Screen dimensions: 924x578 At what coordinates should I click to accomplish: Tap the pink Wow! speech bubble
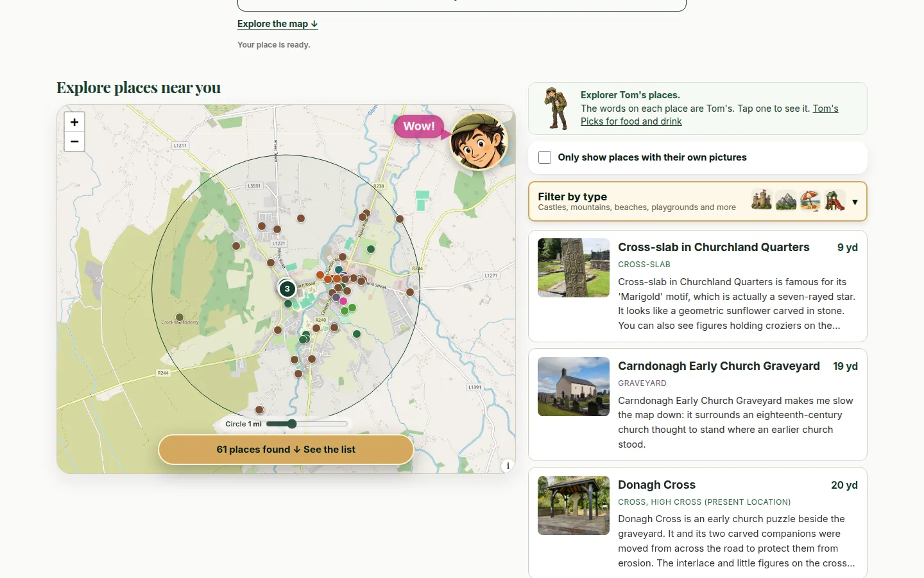(x=419, y=127)
